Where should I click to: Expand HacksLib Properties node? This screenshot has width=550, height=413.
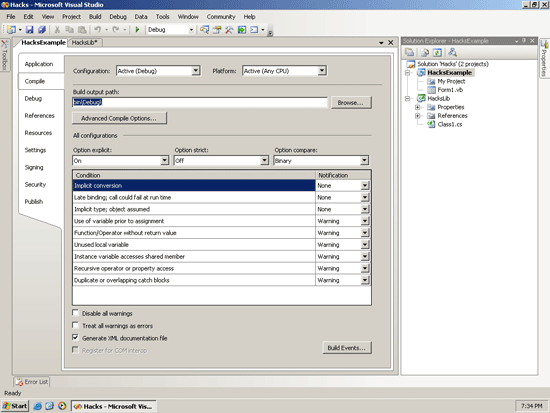point(418,107)
